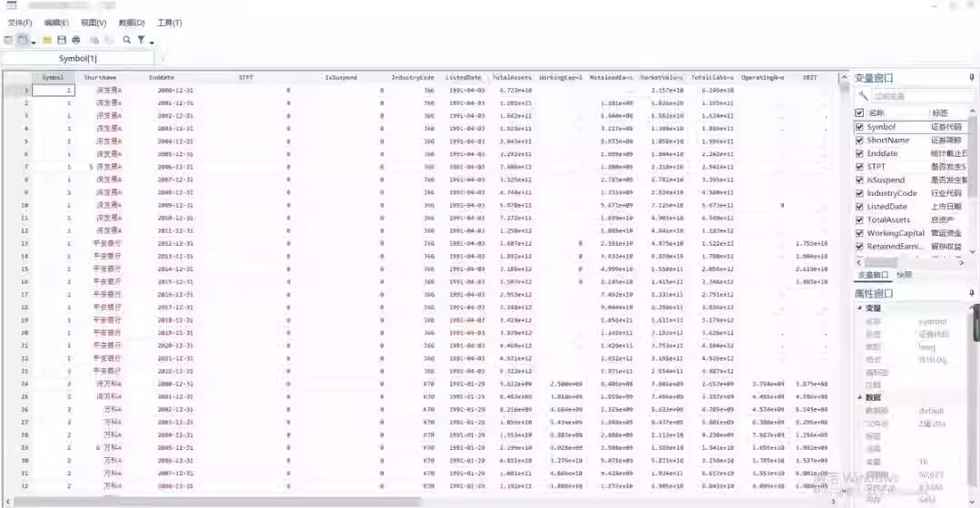Uncheck the RetainedEarnings variable checkbox

tap(858, 246)
